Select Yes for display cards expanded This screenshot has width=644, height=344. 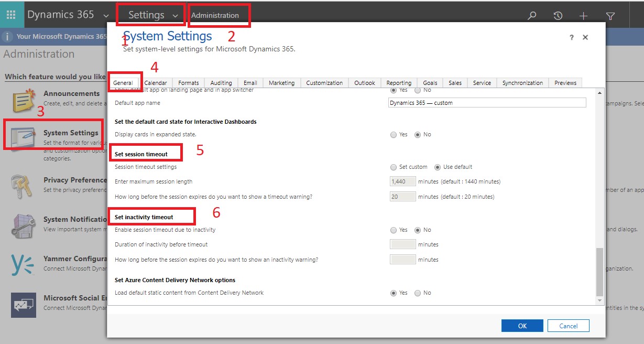pos(394,135)
